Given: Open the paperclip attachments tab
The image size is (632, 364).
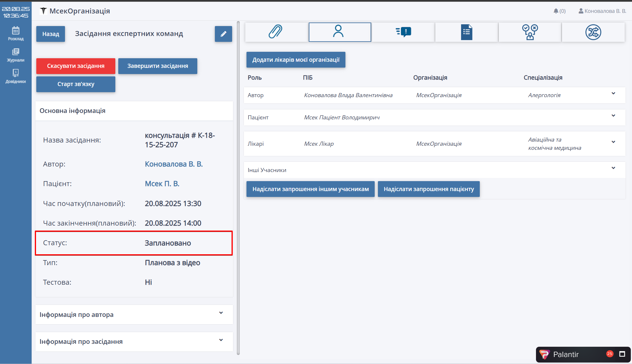Looking at the screenshot, I should pyautogui.click(x=276, y=32).
